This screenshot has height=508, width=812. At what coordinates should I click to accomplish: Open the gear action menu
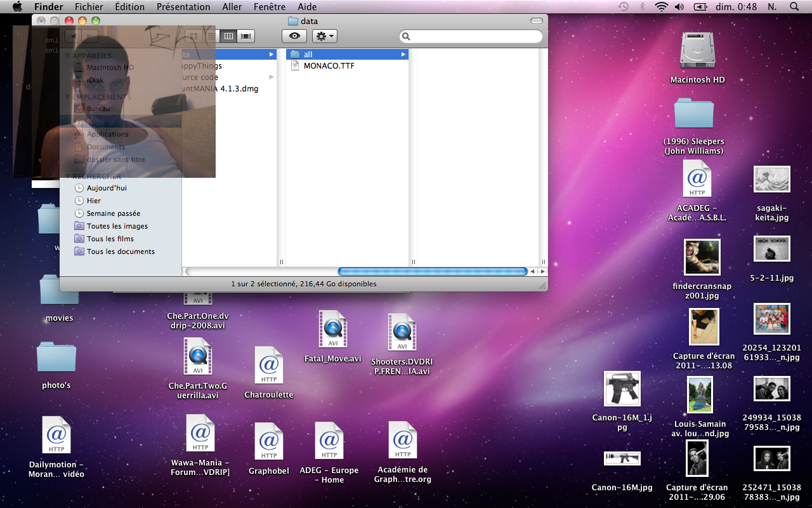tap(325, 36)
